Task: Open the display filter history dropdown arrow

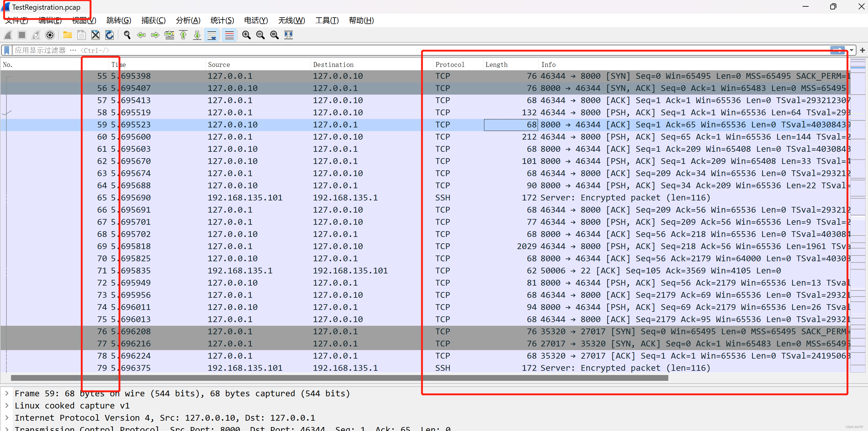Action: (x=852, y=50)
